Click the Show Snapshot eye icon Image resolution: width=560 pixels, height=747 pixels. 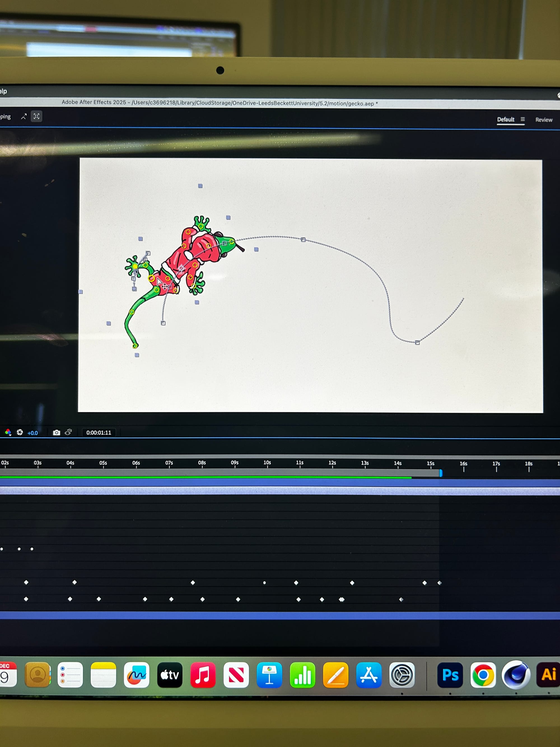68,432
